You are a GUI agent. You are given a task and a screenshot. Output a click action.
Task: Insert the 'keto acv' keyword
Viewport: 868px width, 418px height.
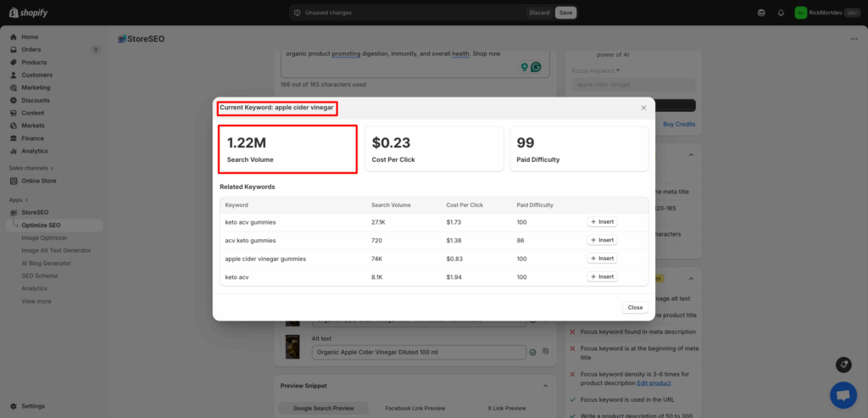coord(602,276)
